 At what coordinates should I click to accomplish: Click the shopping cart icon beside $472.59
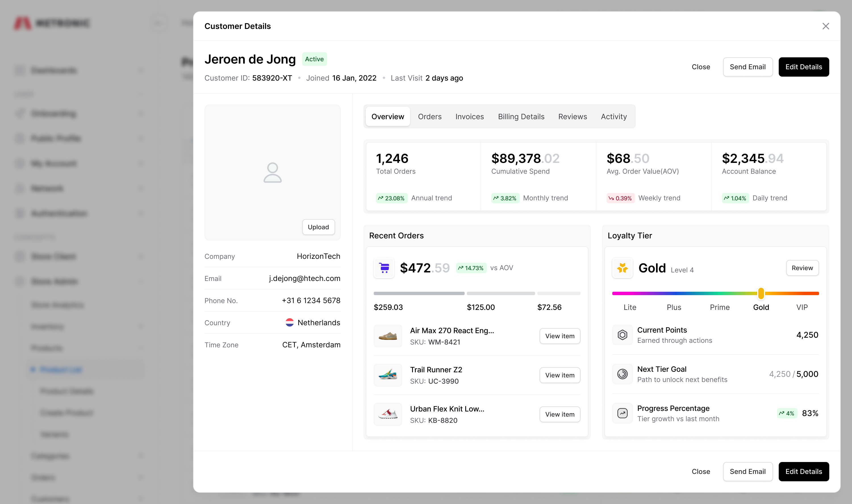[384, 268]
